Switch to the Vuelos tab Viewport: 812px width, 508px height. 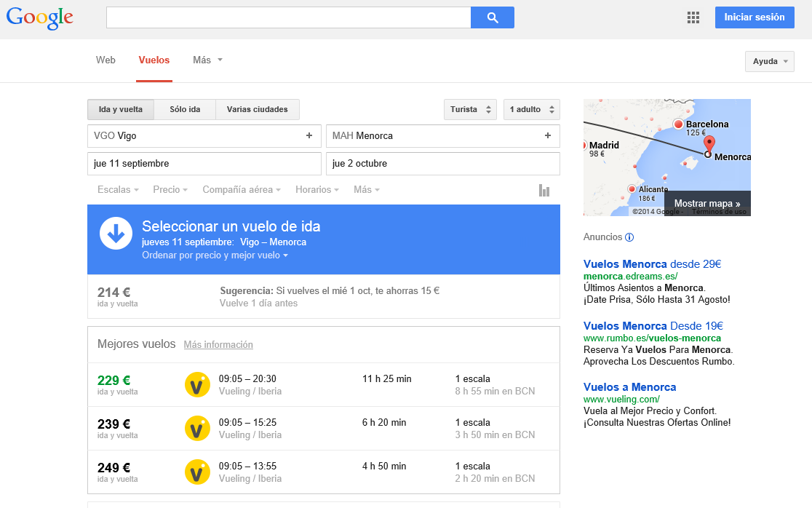pos(154,60)
